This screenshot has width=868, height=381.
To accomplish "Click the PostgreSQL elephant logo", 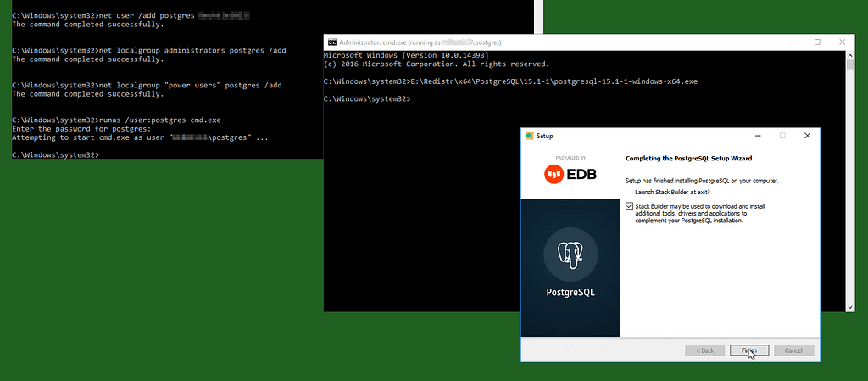I will click(570, 255).
